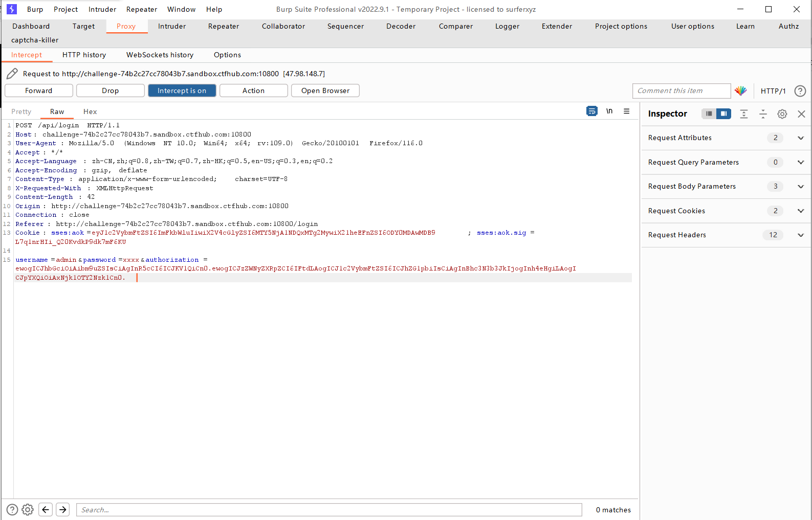Open the User options tab

pos(693,26)
